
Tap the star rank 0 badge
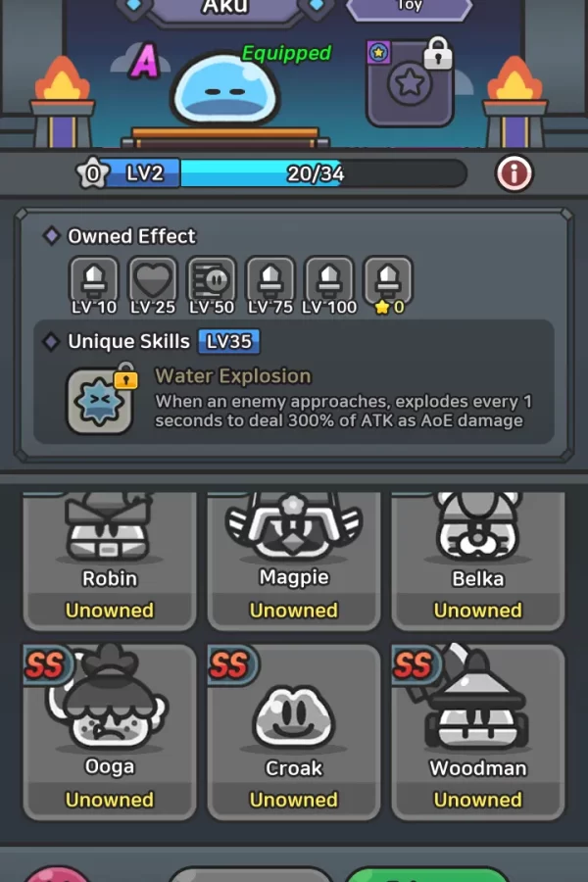[x=92, y=173]
